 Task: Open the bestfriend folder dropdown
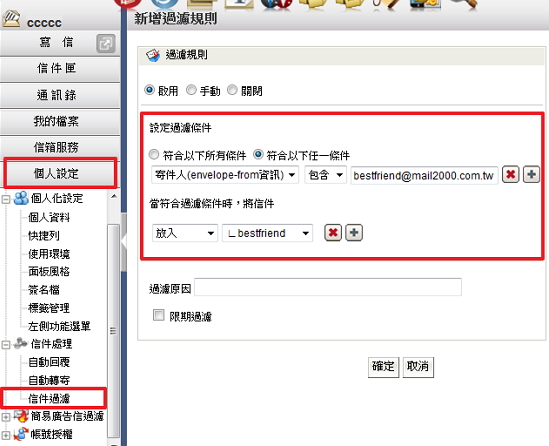pos(267,233)
